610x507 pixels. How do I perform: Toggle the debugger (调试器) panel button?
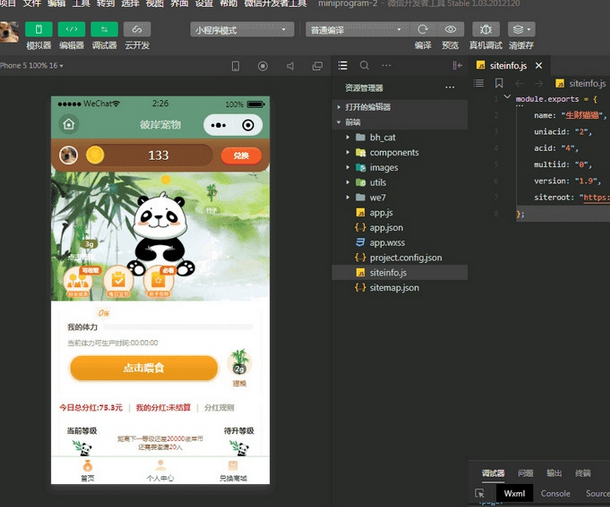[104, 30]
